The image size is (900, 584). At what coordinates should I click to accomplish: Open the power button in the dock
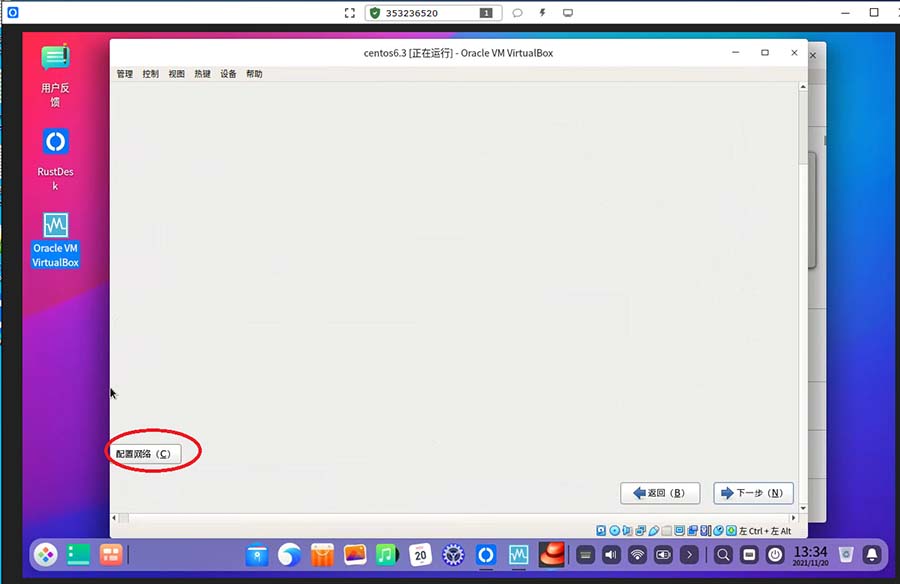(775, 555)
